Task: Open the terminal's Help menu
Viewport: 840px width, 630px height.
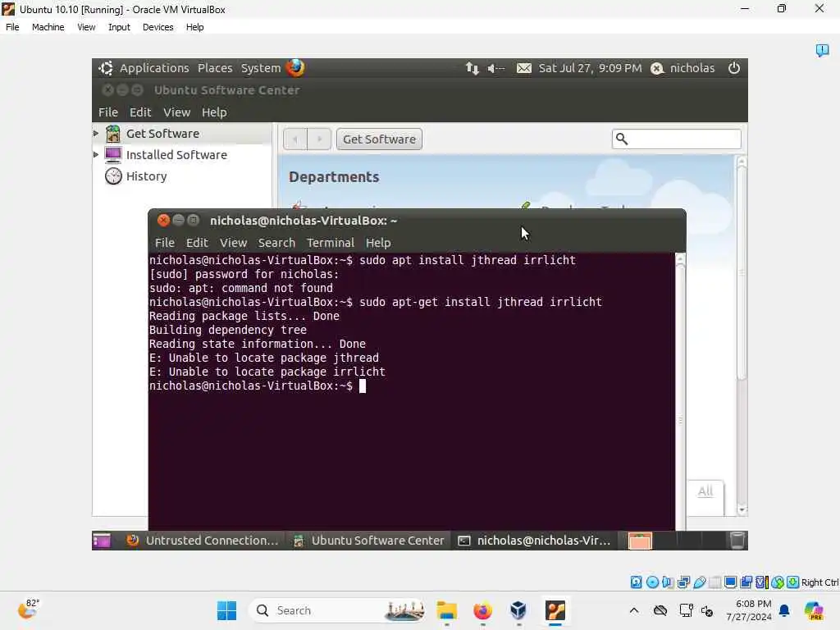Action: 378,243
